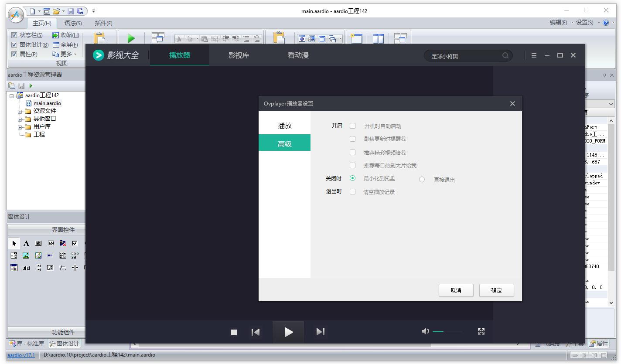621x364 pixels.
Task: Click the 影视大全 logo icon
Action: [x=99, y=55]
